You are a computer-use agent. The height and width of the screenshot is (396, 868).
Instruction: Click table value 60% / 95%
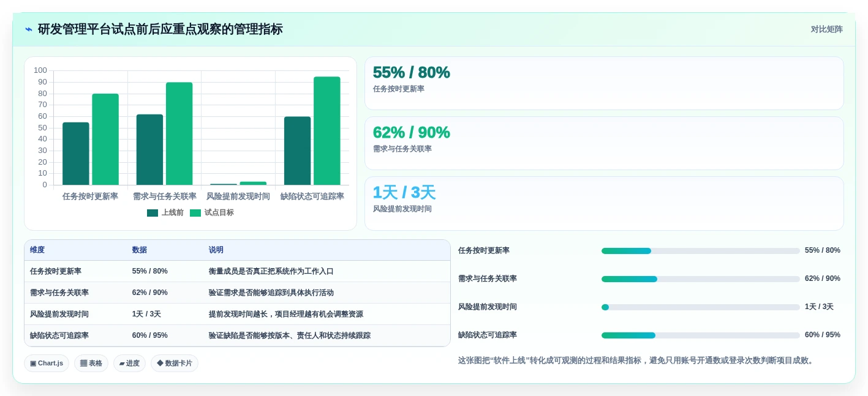tap(150, 335)
